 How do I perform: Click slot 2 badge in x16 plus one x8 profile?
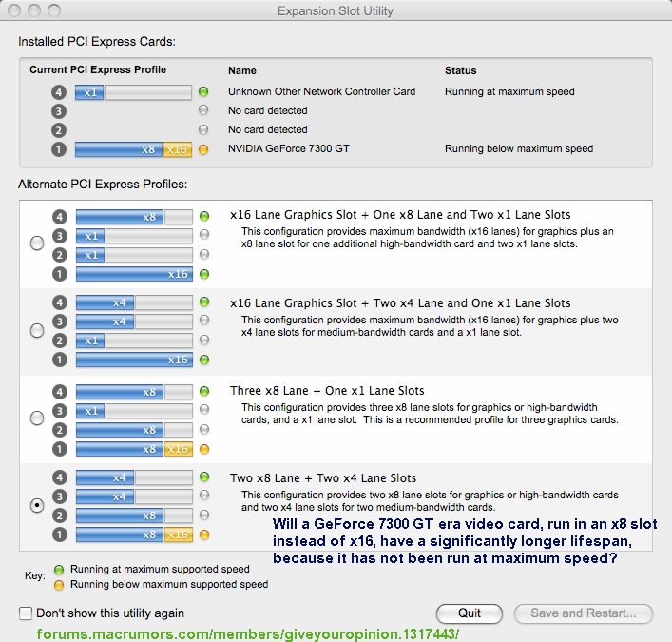[x=60, y=255]
